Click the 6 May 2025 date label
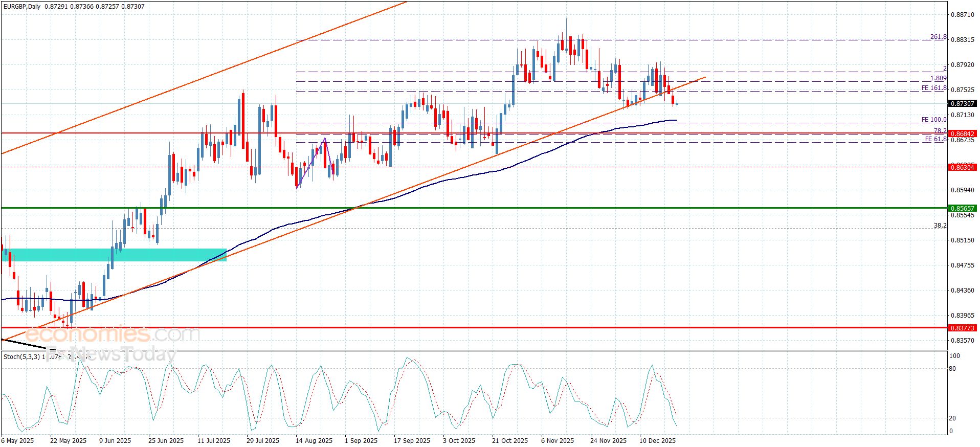 point(18,440)
